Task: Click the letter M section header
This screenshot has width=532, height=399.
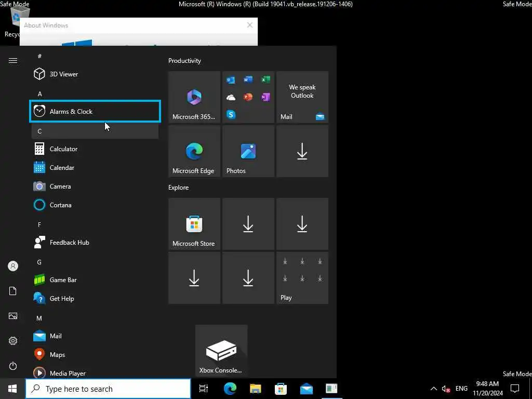Action: 95,318
